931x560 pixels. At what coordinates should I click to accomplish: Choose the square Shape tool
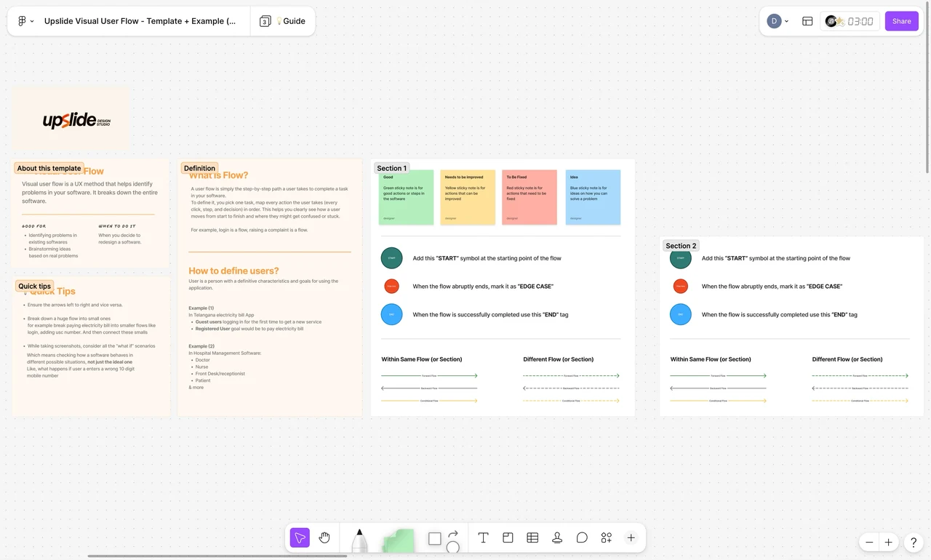click(434, 538)
